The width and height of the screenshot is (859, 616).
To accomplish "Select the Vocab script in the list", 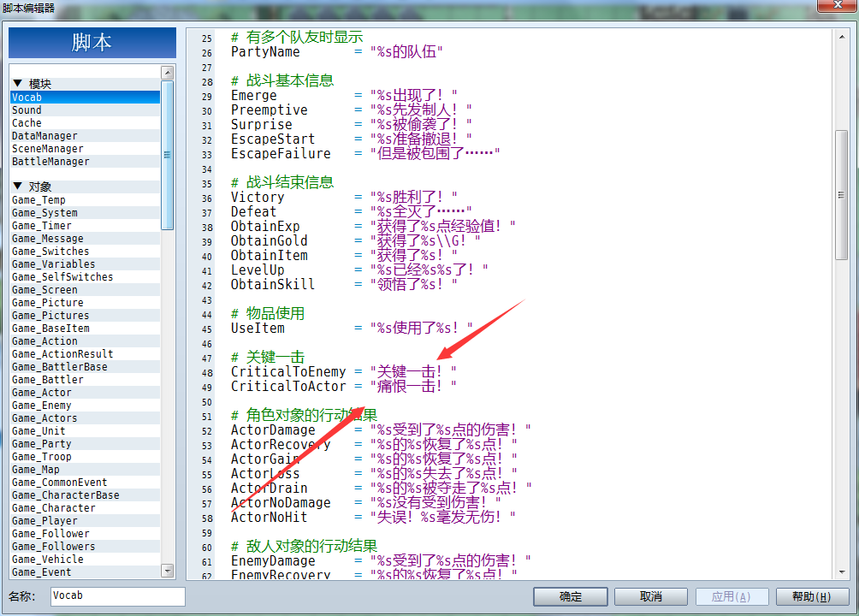I will tap(86, 97).
